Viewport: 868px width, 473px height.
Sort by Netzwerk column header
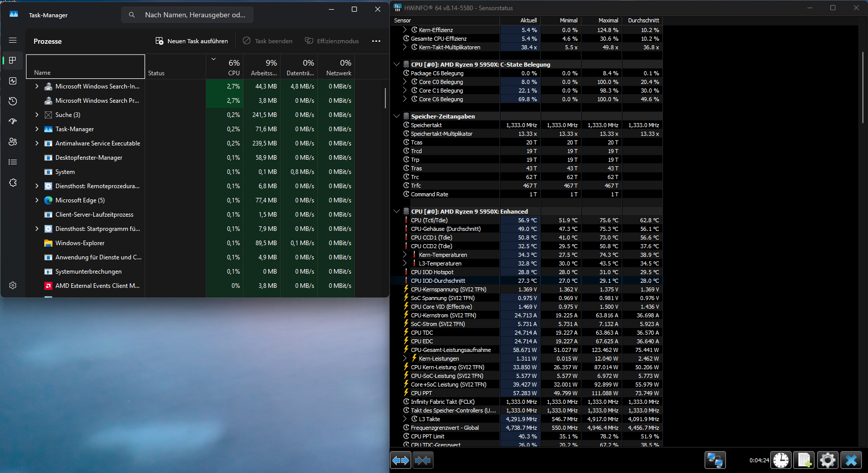336,67
